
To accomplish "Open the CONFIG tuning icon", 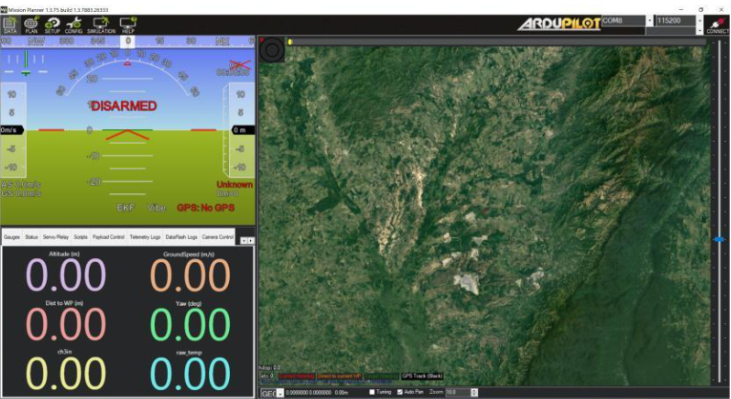I will point(74,25).
